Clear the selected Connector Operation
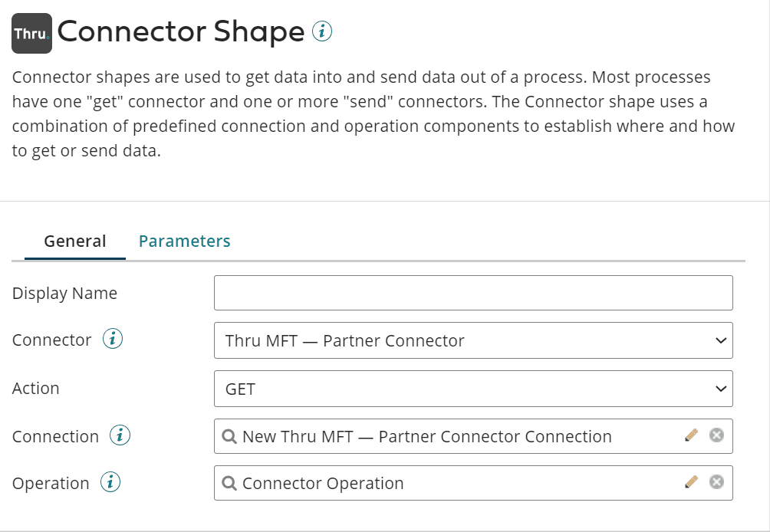This screenshot has height=532, width=770. tap(716, 483)
